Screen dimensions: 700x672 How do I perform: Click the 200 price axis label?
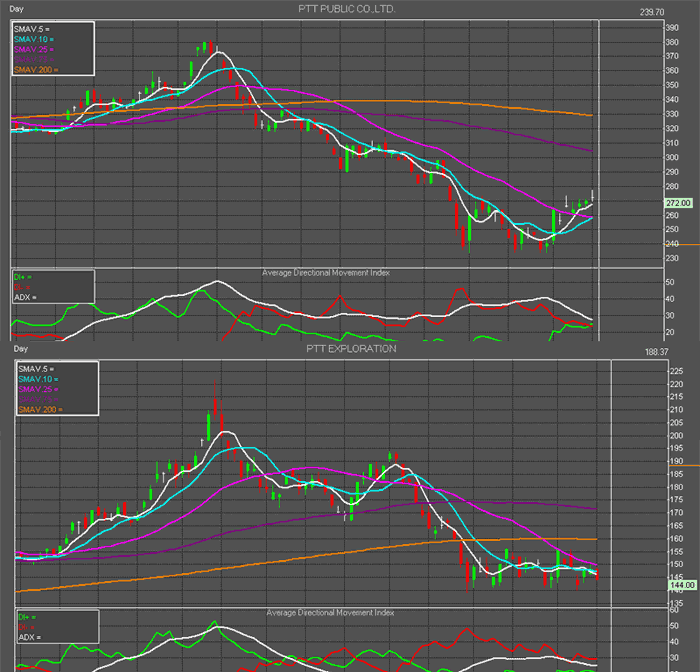point(676,436)
